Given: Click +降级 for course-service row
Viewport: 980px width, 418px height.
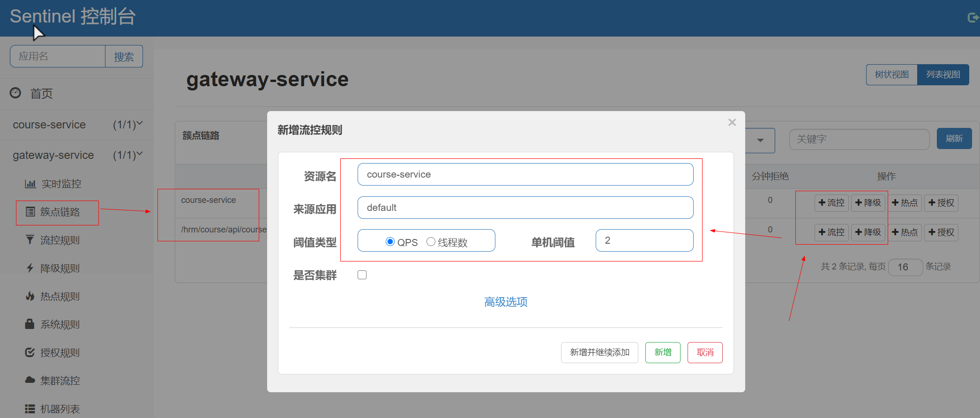Looking at the screenshot, I should click(868, 203).
